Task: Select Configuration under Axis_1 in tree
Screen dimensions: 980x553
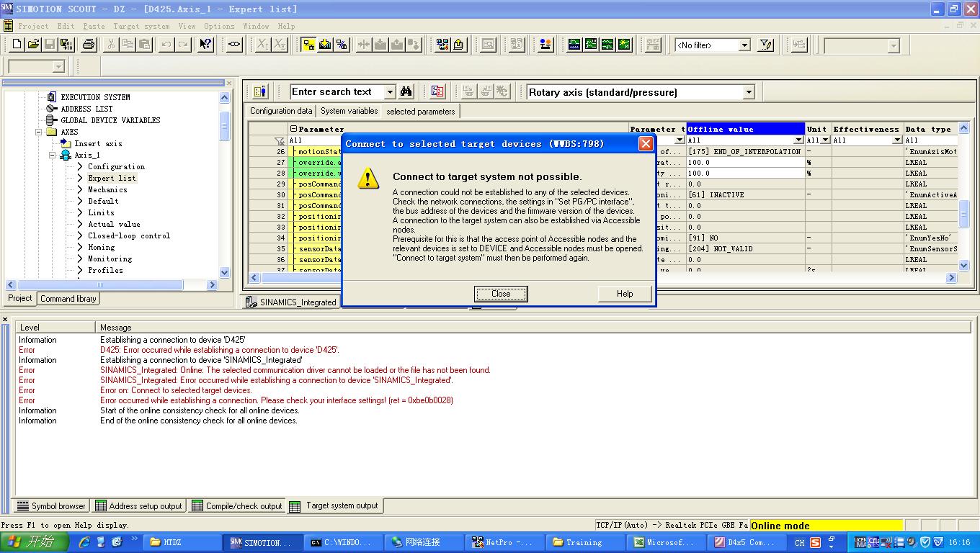Action: [x=116, y=166]
